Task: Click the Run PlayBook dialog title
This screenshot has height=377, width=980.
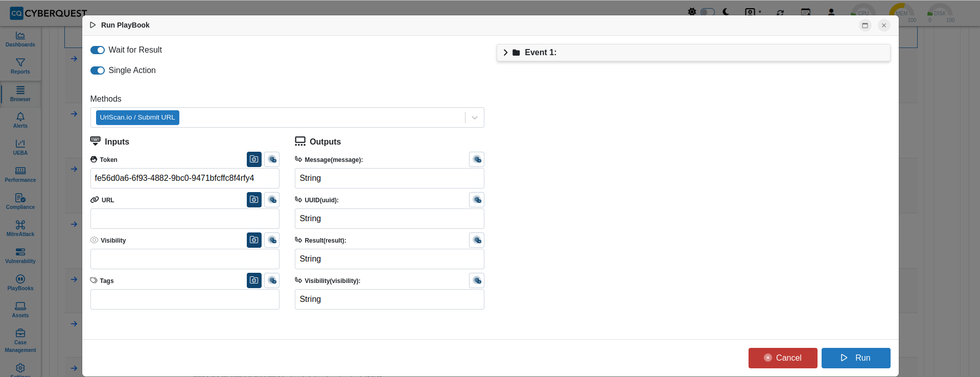Action: 125,25
